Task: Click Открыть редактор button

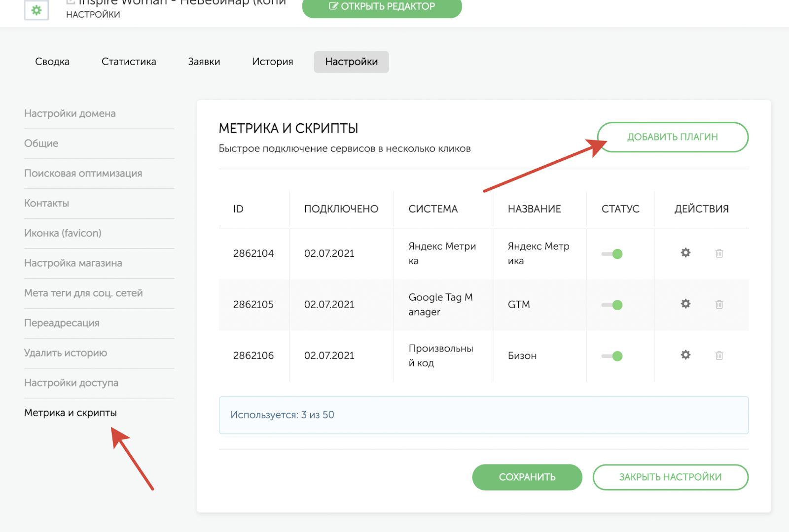Action: coord(382,7)
